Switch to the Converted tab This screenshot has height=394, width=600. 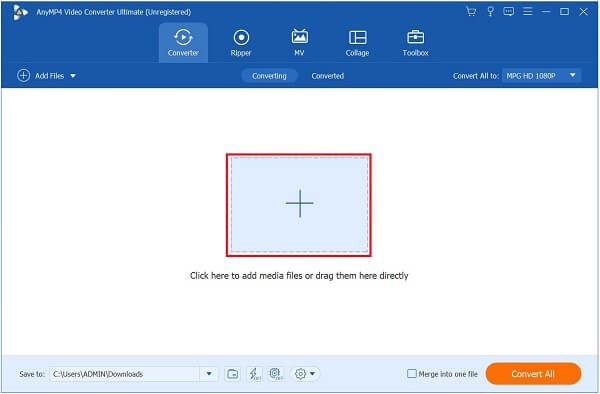pos(328,76)
